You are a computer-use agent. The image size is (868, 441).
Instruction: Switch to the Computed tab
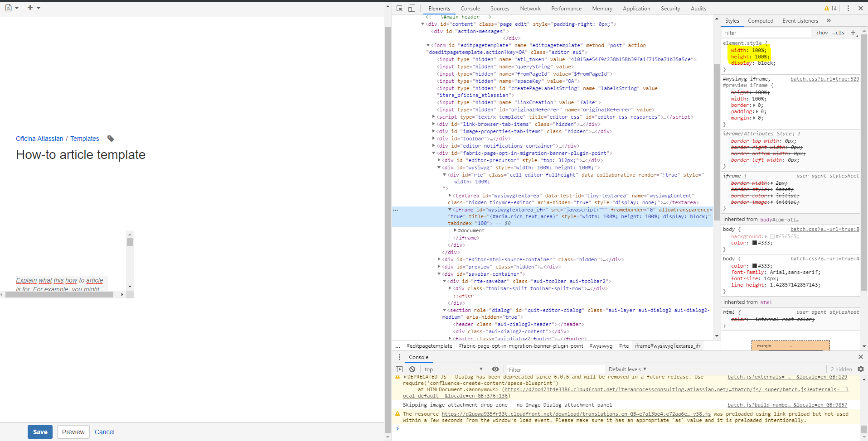coord(761,20)
